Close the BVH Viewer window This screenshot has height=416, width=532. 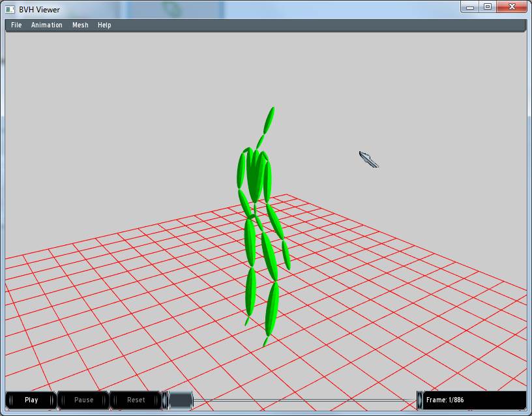pos(512,7)
